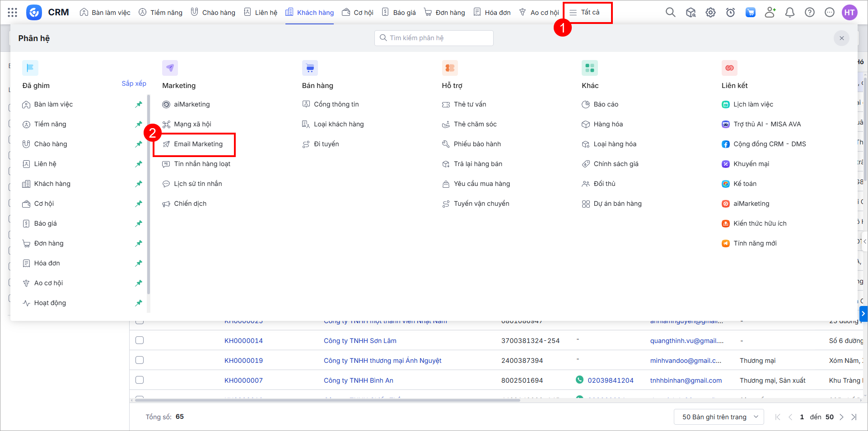Image resolution: width=868 pixels, height=431 pixels.
Task: Switch to the Báo giá tab
Action: click(x=399, y=12)
